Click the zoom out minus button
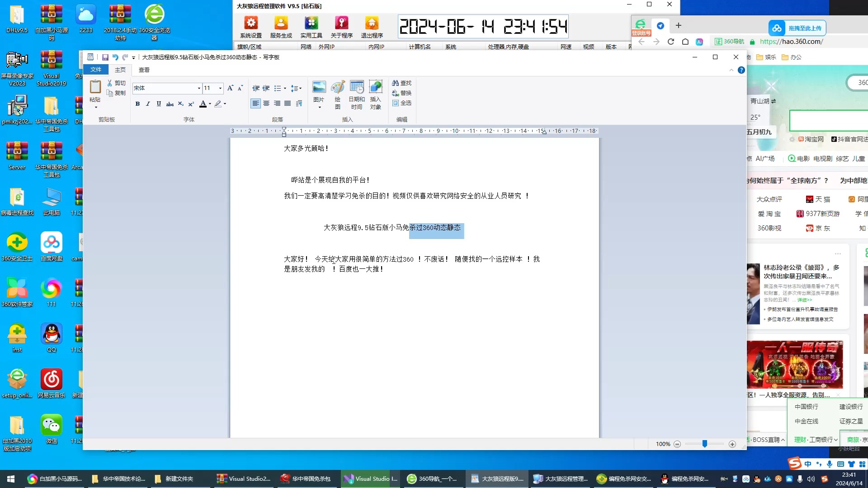Image resolution: width=868 pixels, height=488 pixels. 677,444
